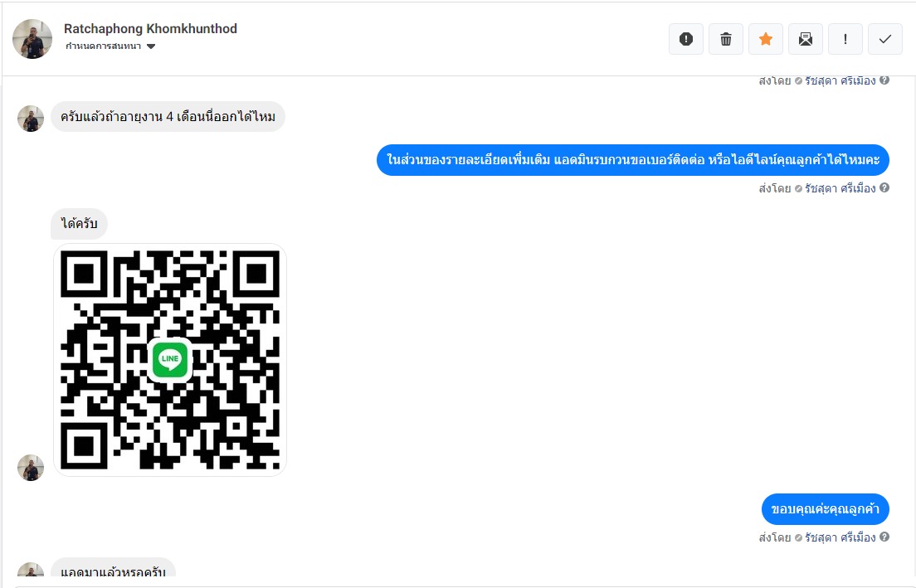Viewport: 916px width, 588px height.
Task: Mark as unread using envelope icon
Action: point(806,39)
